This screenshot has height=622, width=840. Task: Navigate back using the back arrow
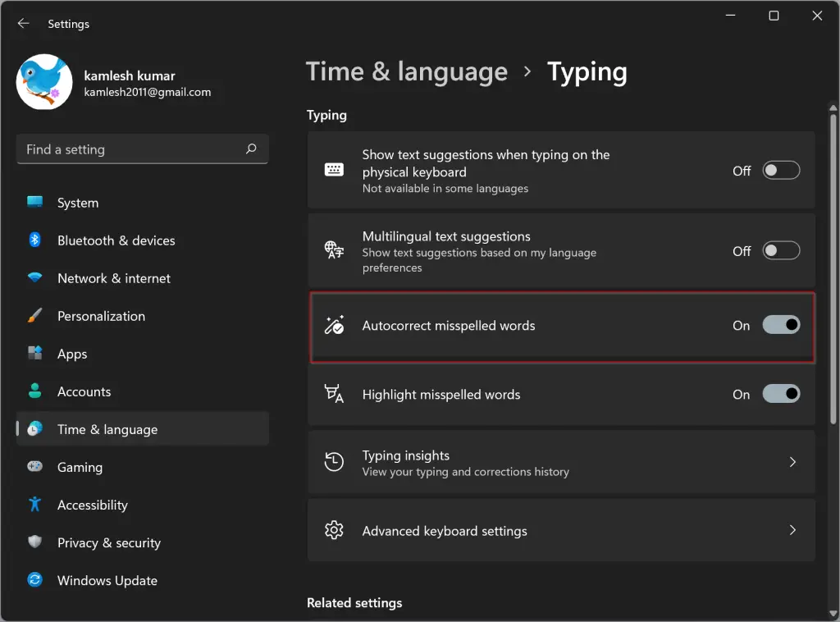[24, 24]
